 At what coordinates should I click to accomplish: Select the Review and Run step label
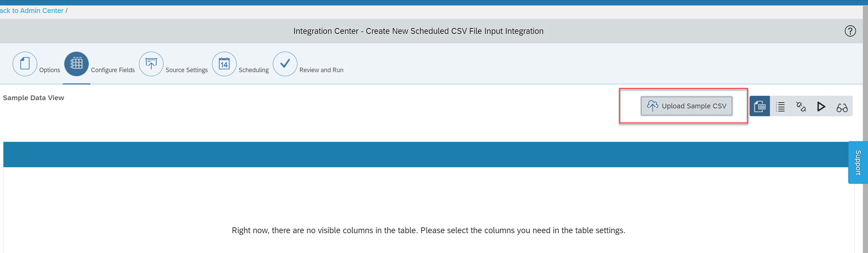[321, 70]
